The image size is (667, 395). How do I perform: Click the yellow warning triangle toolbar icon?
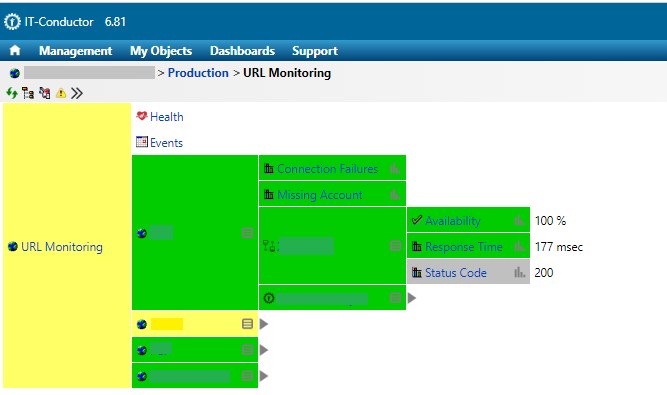coord(61,93)
